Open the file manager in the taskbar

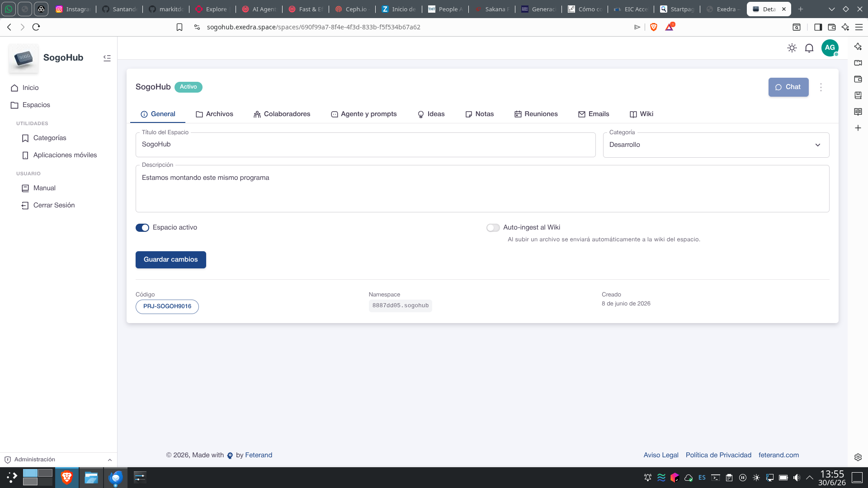pos(91,478)
